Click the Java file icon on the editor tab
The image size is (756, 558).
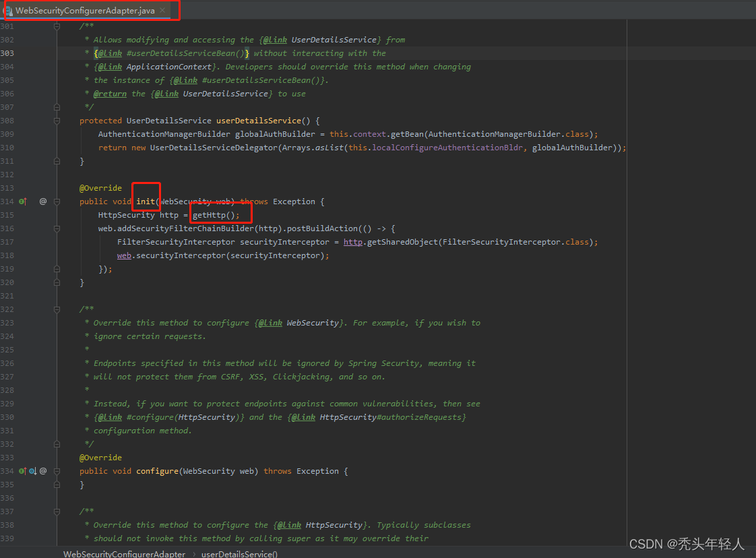8,11
